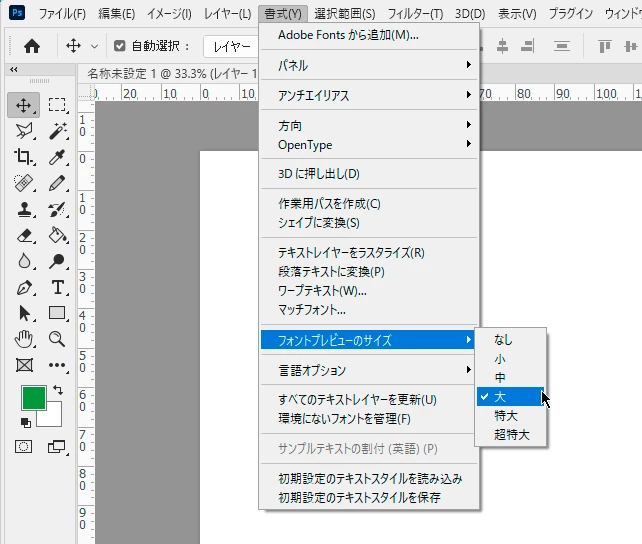
Task: Click the white background color swatch
Action: click(54, 418)
